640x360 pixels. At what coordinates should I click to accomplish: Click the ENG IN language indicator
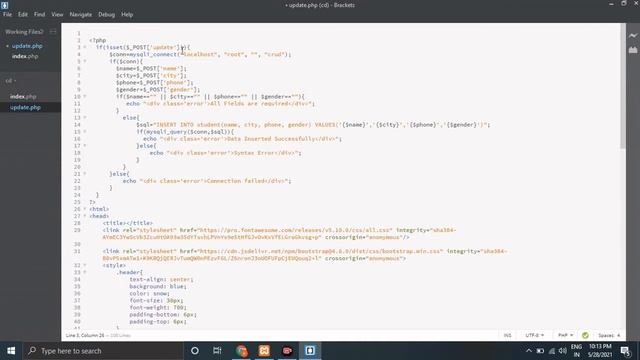click(576, 351)
